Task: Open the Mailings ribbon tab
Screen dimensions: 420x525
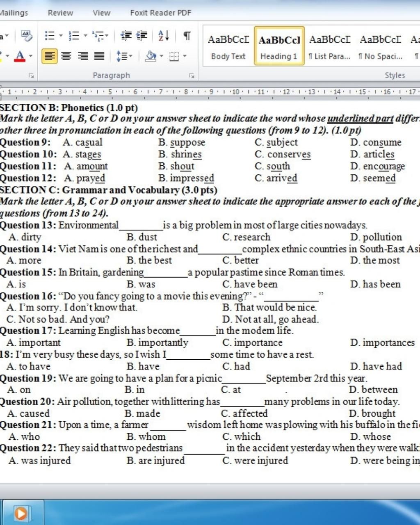Action: point(14,13)
